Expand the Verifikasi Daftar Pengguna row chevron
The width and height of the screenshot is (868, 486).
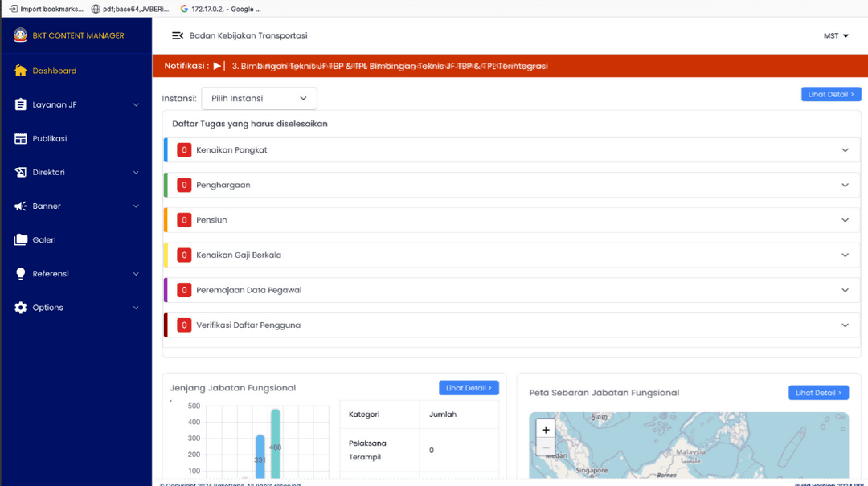click(x=845, y=325)
